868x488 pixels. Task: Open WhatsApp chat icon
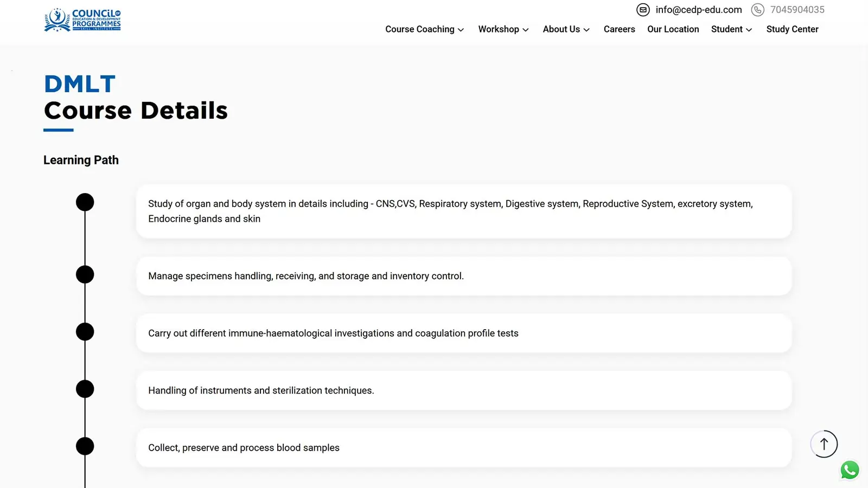(850, 470)
